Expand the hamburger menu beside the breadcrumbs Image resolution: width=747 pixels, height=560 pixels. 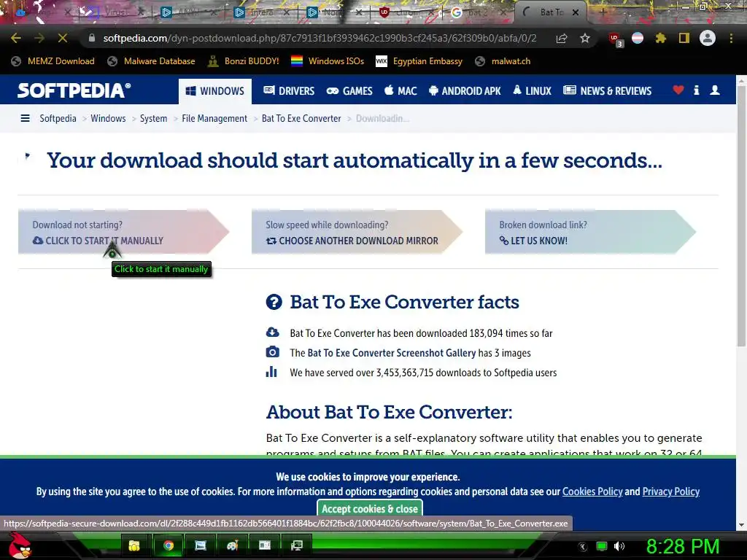point(26,118)
